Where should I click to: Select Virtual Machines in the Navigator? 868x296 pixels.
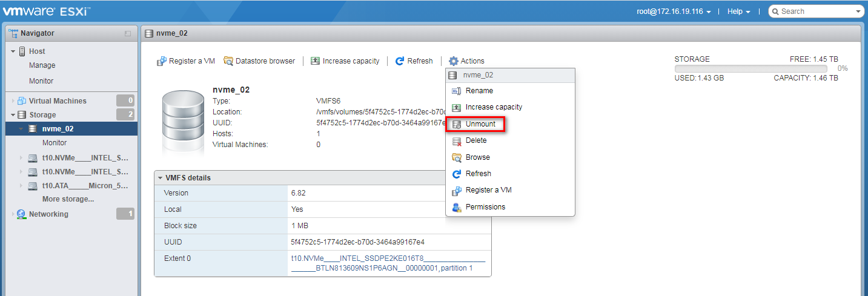pyautogui.click(x=58, y=101)
